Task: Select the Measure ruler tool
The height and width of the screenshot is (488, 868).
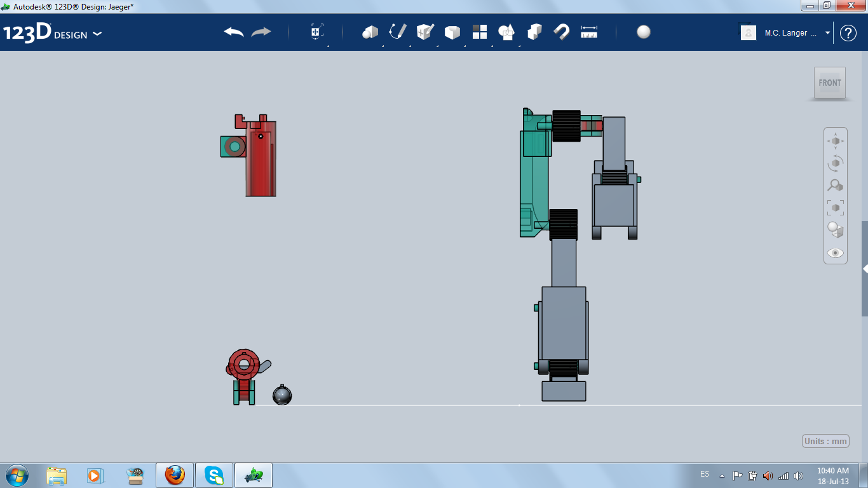Action: [589, 32]
